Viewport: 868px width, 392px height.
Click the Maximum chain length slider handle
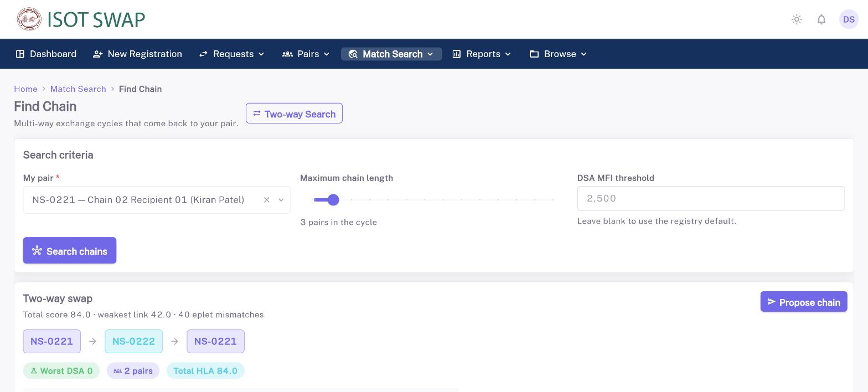(333, 200)
